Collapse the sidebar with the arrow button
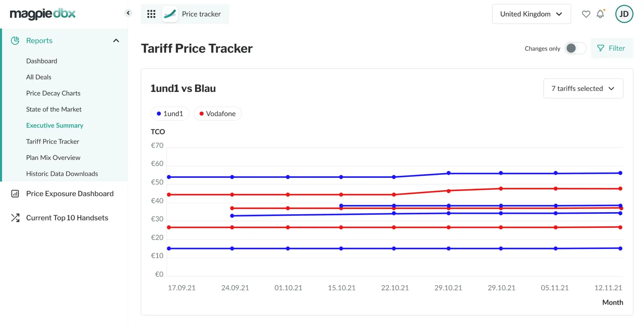Viewport: 644px width, 325px height. click(128, 13)
